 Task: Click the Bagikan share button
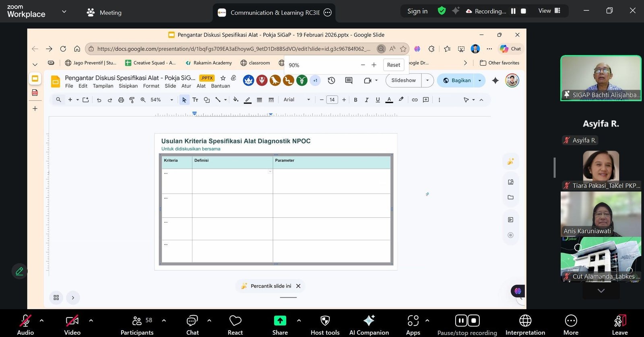(x=457, y=81)
